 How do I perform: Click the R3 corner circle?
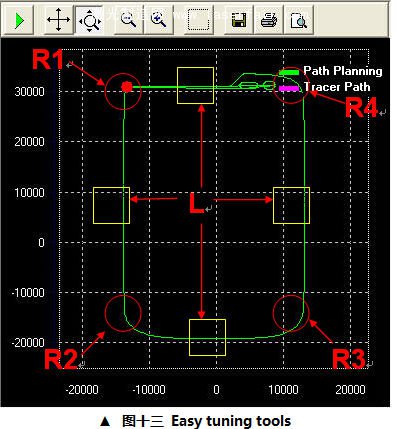[291, 313]
